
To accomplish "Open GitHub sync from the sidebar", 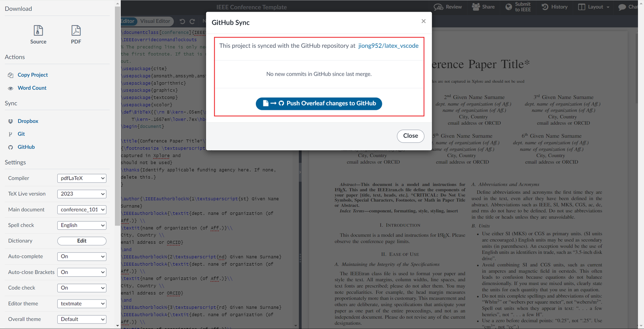I will (25, 147).
